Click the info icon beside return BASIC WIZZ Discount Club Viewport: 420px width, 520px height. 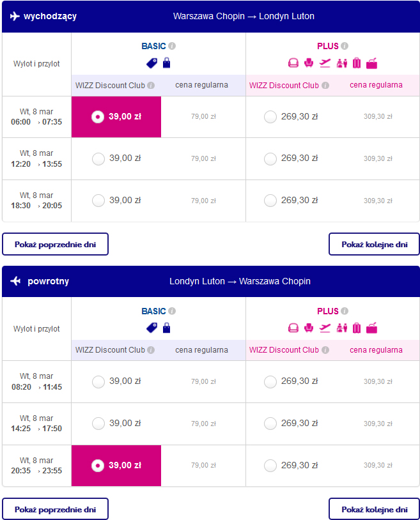tap(151, 350)
